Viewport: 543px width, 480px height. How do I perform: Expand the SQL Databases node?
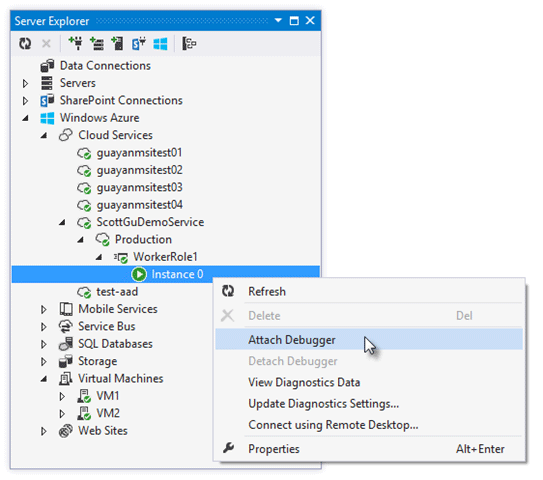(44, 344)
